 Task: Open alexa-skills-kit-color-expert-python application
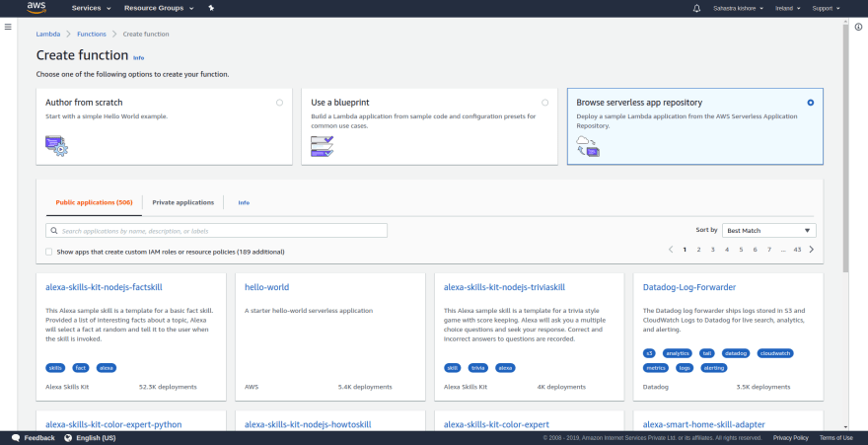tap(113, 424)
